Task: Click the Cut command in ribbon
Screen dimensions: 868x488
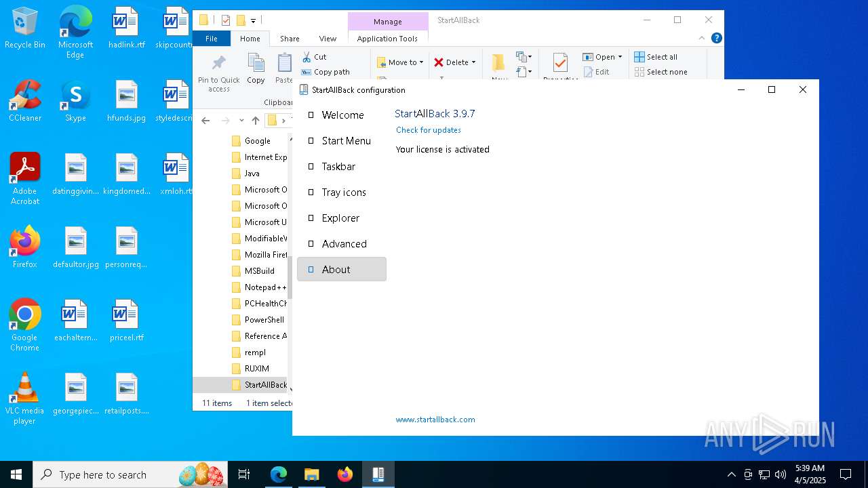Action: tap(314, 57)
